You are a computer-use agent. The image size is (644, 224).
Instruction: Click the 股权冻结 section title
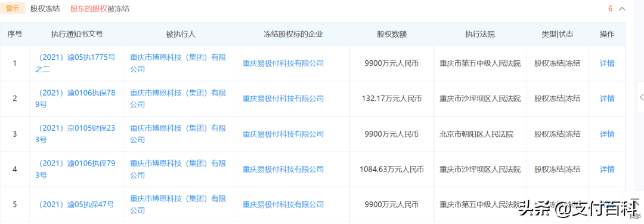click(x=45, y=8)
